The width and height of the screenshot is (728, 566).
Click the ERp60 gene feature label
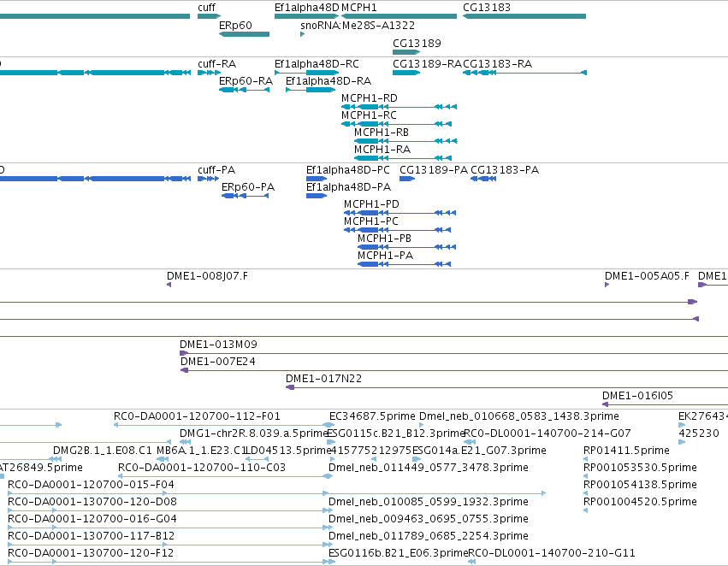[x=235, y=26]
